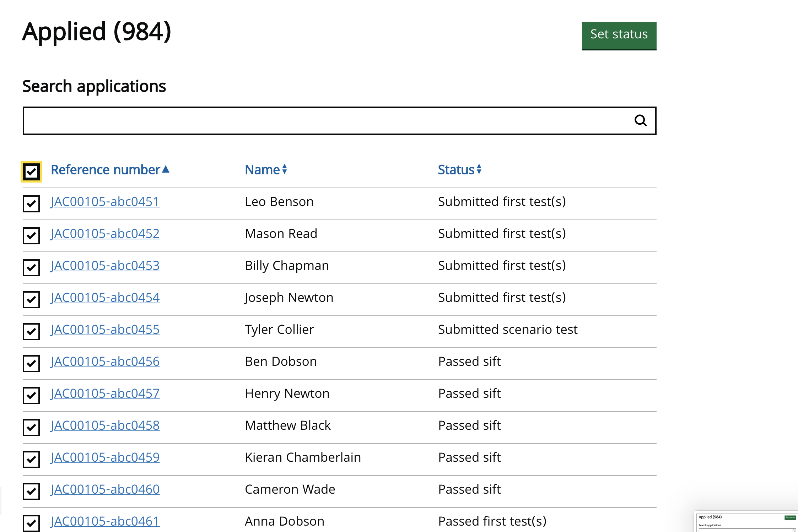Open application JAC00105-abc0458

point(105,425)
